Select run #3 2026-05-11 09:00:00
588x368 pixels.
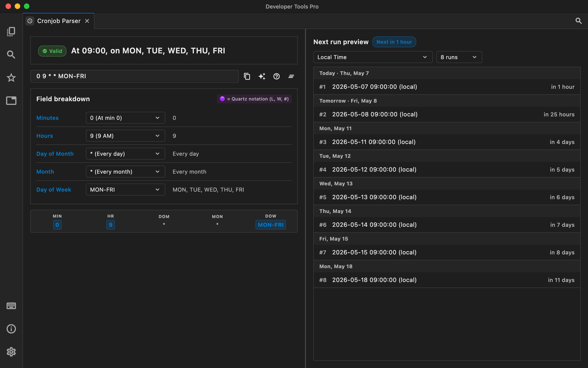coord(447,142)
